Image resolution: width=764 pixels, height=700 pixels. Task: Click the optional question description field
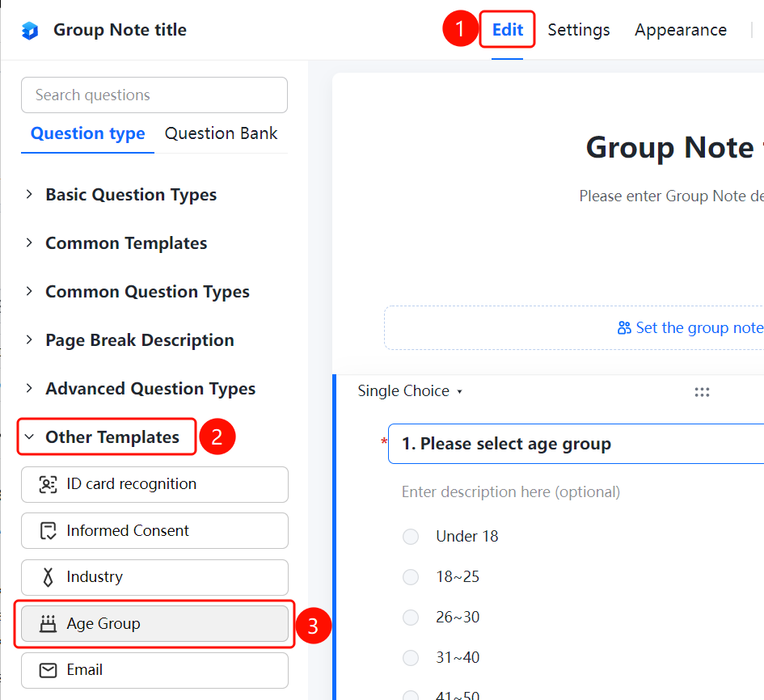click(x=511, y=492)
